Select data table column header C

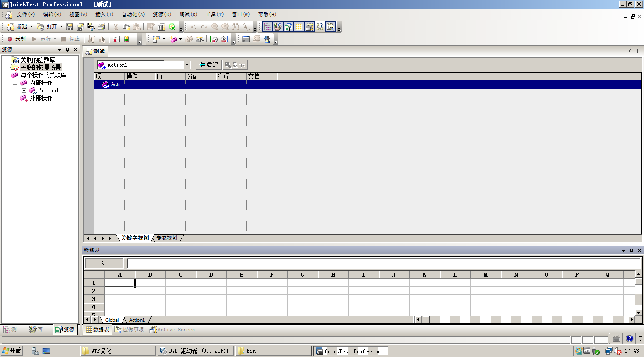[181, 275]
